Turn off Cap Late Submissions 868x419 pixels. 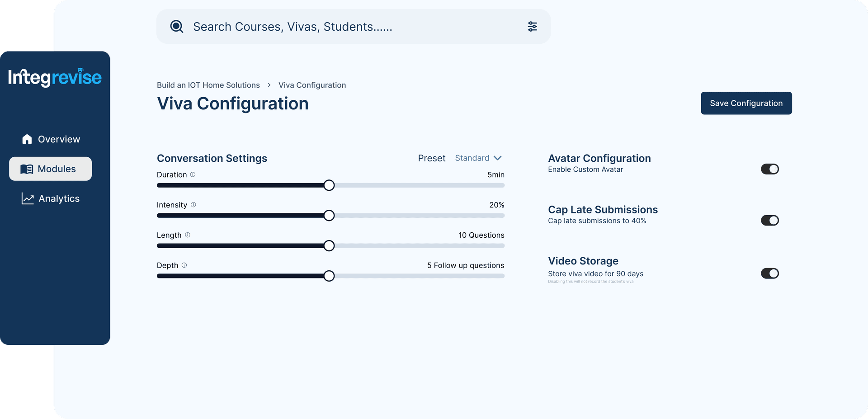coord(770,220)
